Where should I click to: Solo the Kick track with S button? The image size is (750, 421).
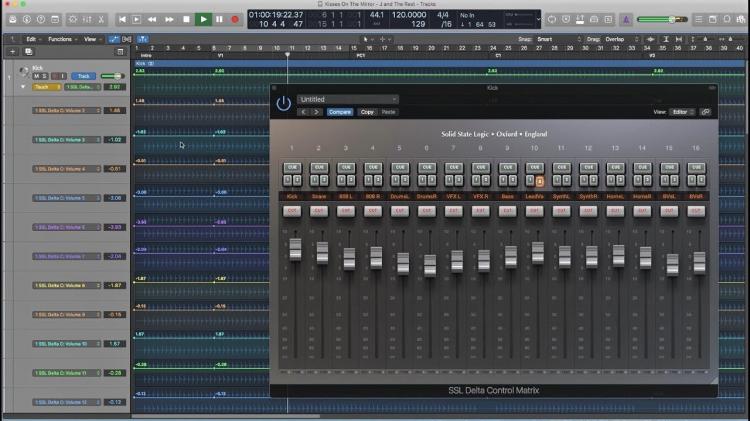pos(45,76)
